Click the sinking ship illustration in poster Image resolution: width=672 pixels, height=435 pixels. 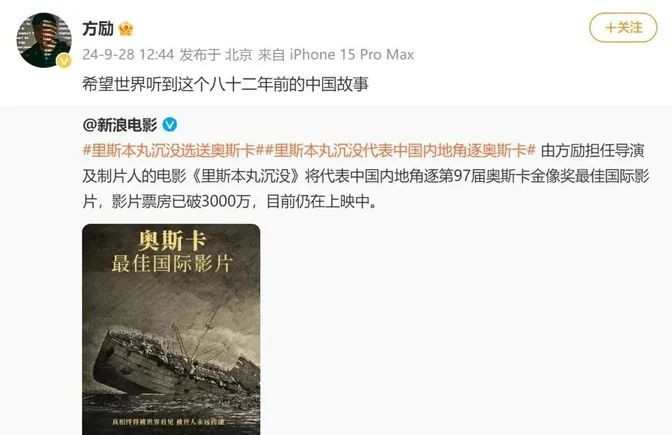(178, 356)
